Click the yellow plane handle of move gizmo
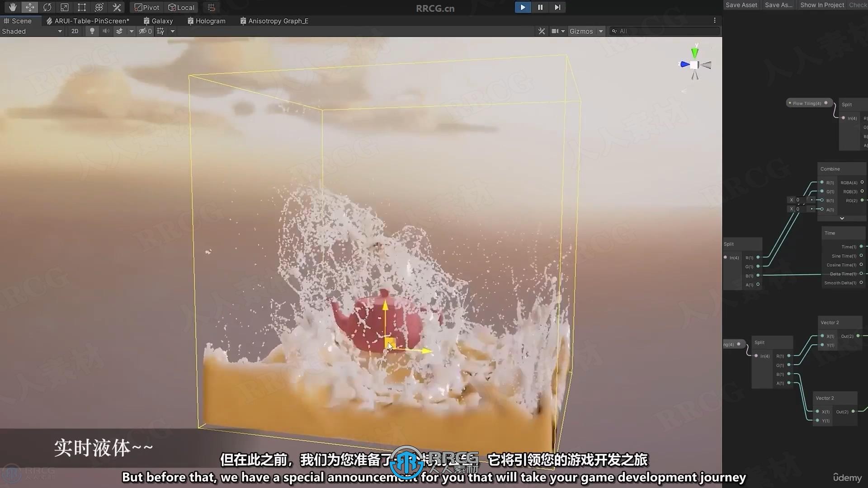Viewport: 868px width, 488px height. coord(390,343)
